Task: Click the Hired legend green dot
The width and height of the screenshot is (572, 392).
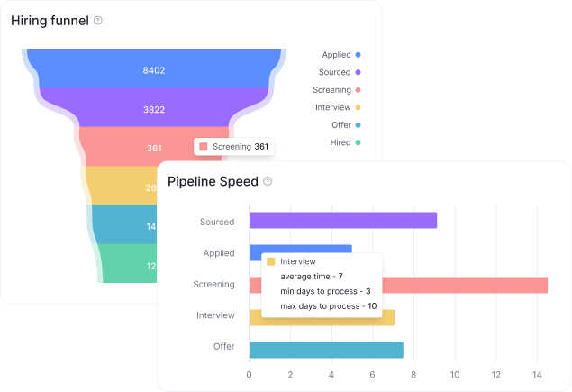Action: click(358, 142)
